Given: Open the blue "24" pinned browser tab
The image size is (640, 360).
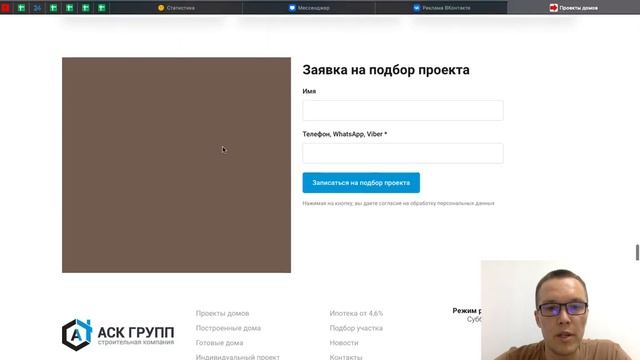Looking at the screenshot, I should [37, 8].
